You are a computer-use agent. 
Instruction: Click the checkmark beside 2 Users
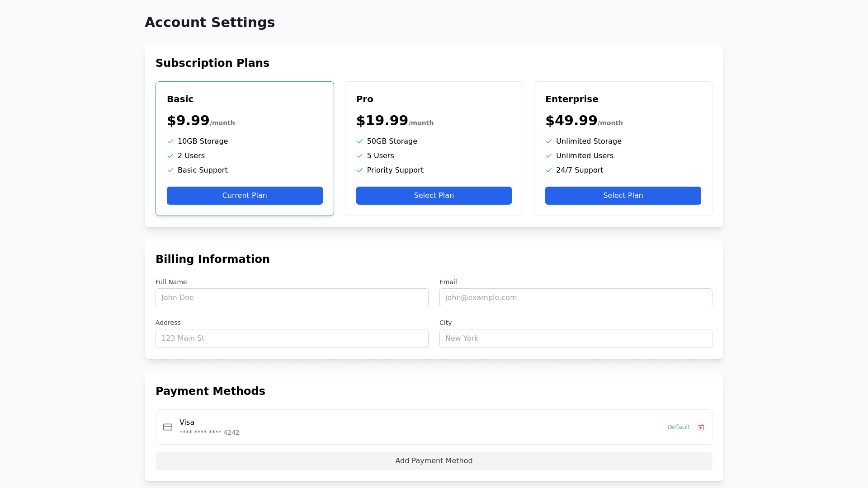coord(170,156)
